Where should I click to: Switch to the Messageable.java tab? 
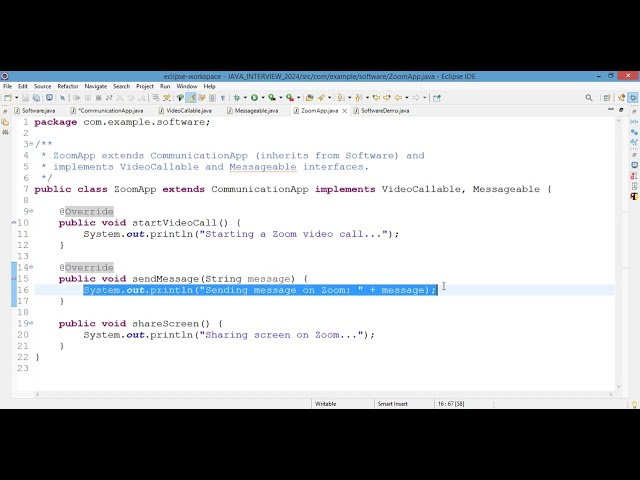click(x=253, y=111)
